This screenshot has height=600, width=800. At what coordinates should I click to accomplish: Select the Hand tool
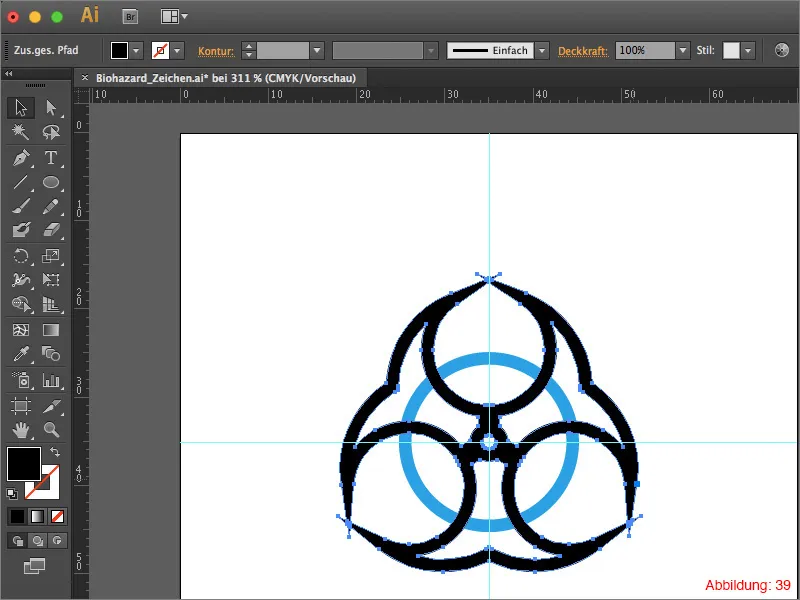pos(20,430)
